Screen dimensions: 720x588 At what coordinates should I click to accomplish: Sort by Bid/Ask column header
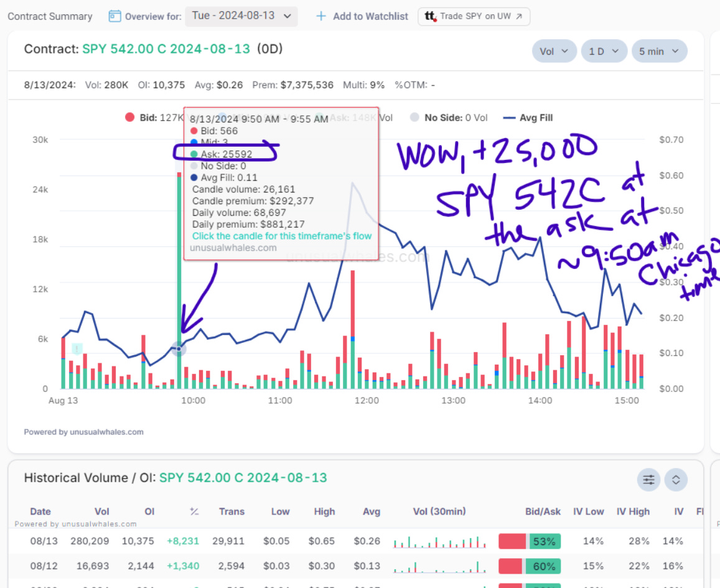pyautogui.click(x=543, y=511)
